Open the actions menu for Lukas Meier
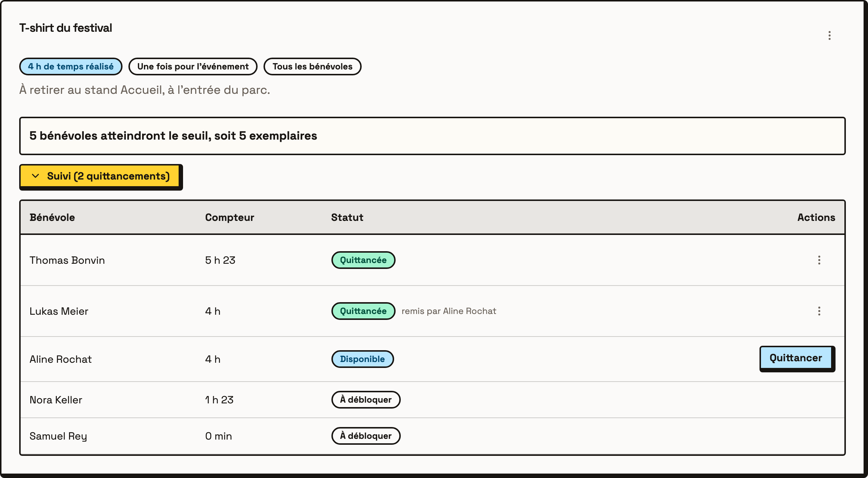 click(819, 311)
